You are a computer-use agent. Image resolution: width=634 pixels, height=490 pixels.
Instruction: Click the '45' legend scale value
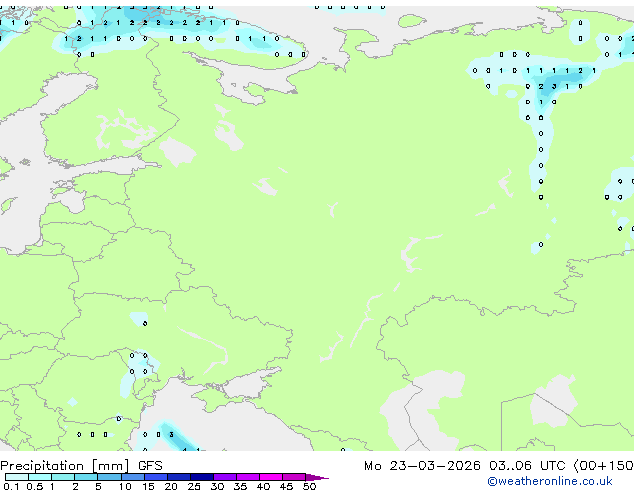coord(286,486)
